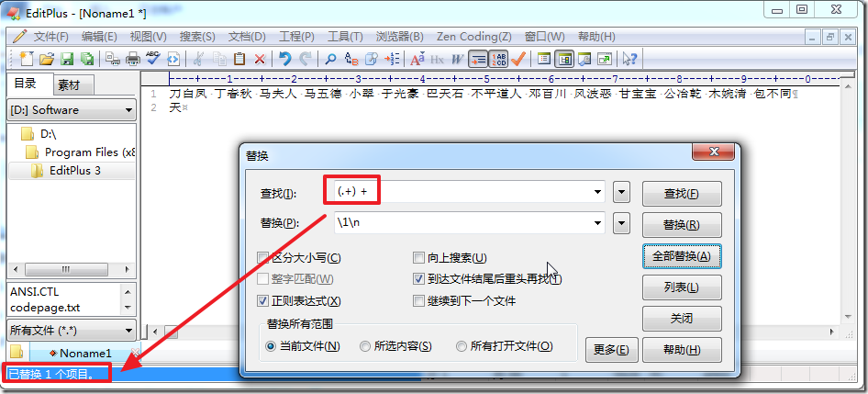Click the file list scroll down arrow
868x394 pixels.
[128, 307]
